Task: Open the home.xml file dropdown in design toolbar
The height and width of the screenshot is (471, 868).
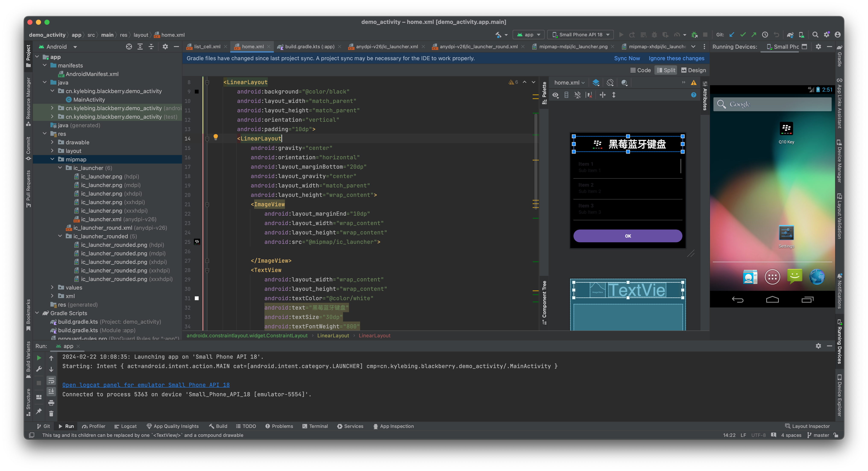Action: click(569, 83)
